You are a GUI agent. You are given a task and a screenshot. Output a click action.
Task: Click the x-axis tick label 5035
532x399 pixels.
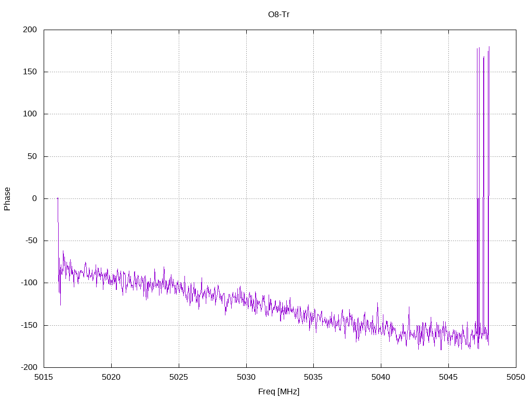pyautogui.click(x=313, y=377)
